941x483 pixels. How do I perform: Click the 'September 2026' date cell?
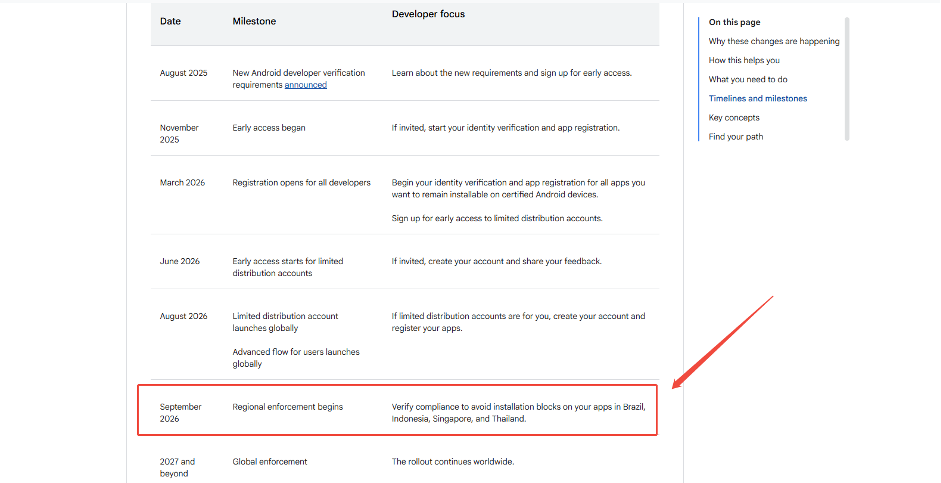[x=180, y=413]
